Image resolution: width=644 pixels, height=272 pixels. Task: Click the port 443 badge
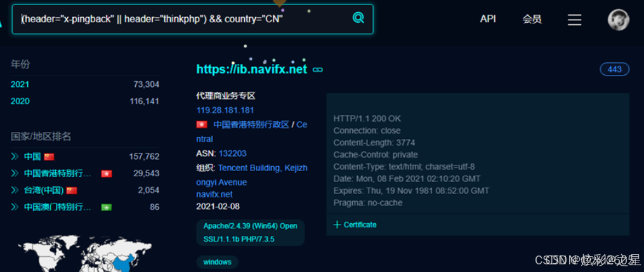[x=614, y=69]
